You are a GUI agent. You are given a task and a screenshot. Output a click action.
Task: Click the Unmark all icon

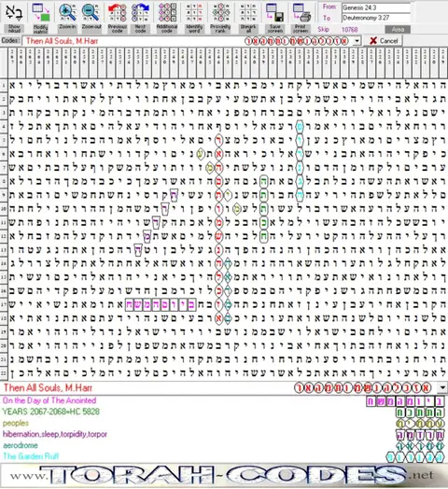click(248, 12)
